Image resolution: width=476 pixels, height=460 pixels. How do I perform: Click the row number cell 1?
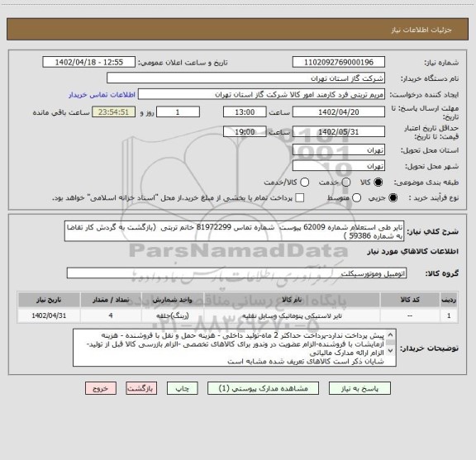[449, 315]
